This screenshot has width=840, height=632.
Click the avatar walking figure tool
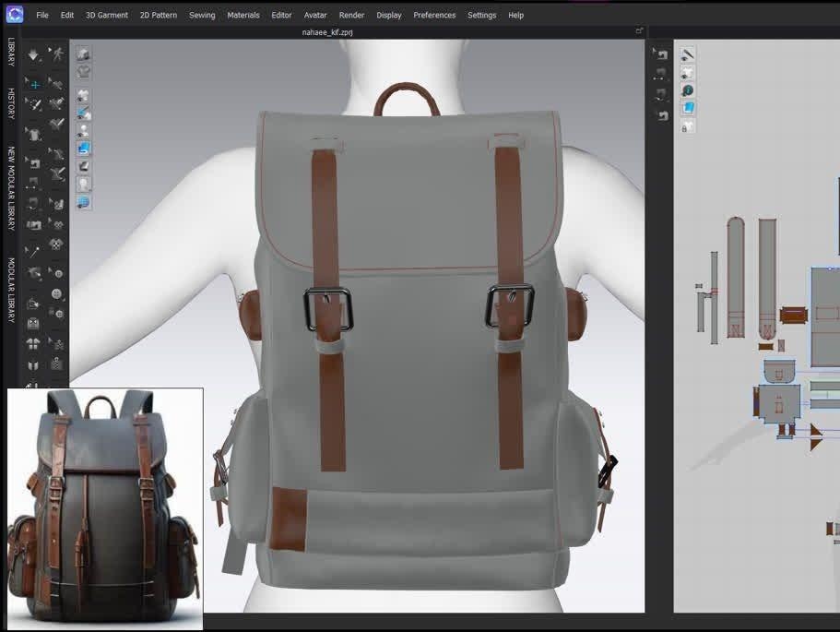point(57,55)
